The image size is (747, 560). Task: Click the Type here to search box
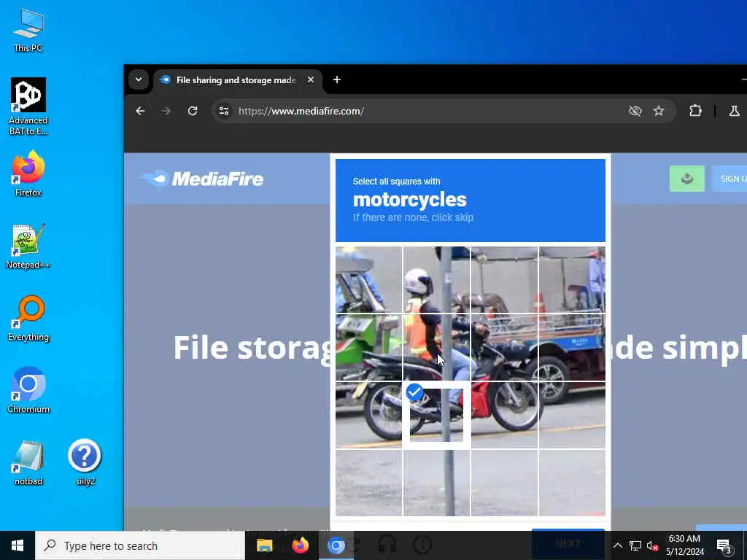click(140, 545)
